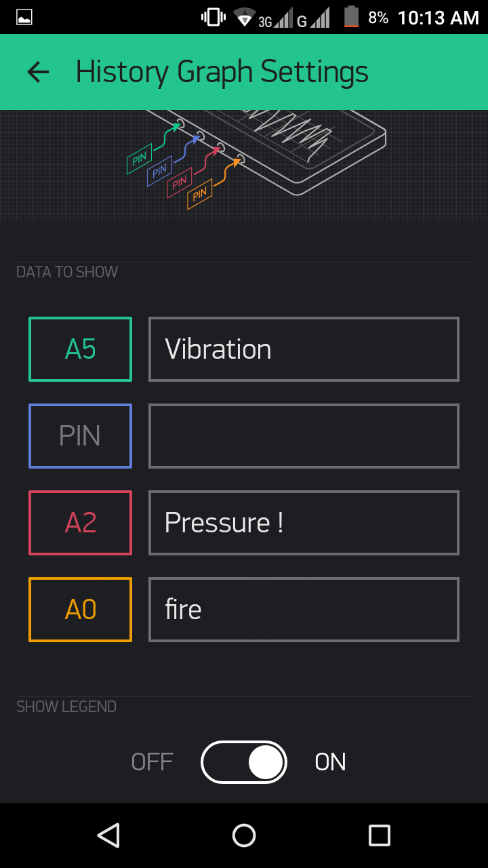
Task: Edit the Vibration label field
Action: tap(304, 349)
